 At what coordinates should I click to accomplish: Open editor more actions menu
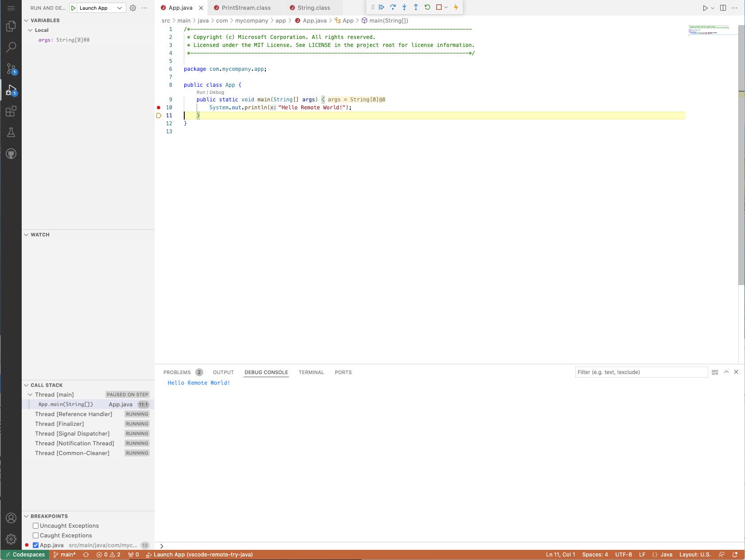[x=734, y=8]
